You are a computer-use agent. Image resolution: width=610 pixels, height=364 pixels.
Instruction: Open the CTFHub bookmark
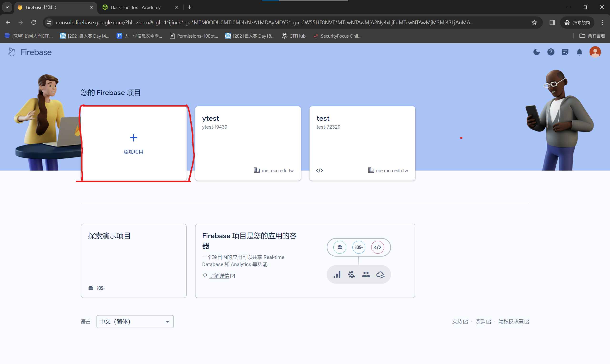tap(294, 36)
